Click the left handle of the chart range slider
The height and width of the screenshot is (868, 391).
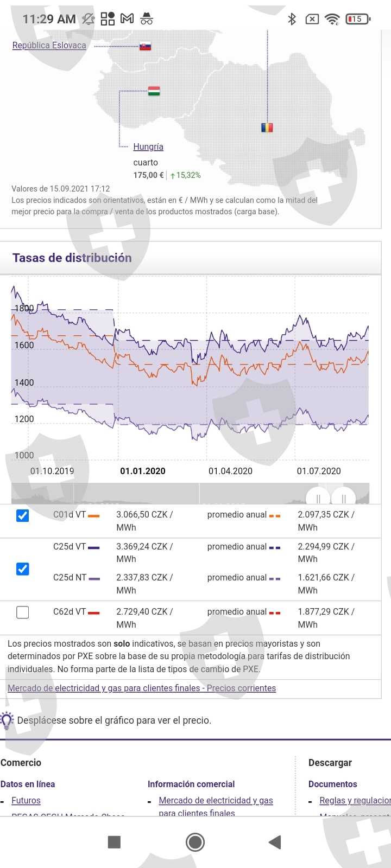[318, 498]
